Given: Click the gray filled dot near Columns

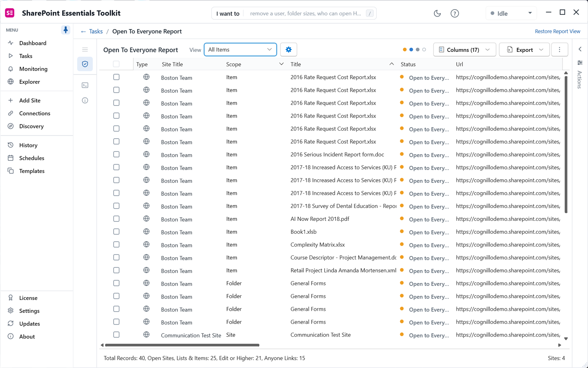Looking at the screenshot, I should pos(417,49).
